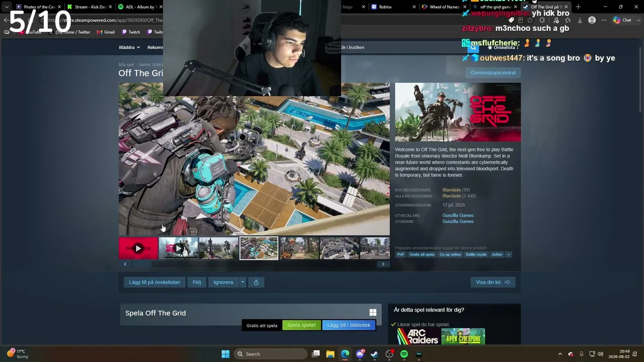Open the Blandade (99) recent reviews link
This screenshot has height=362, width=644.
[456, 190]
